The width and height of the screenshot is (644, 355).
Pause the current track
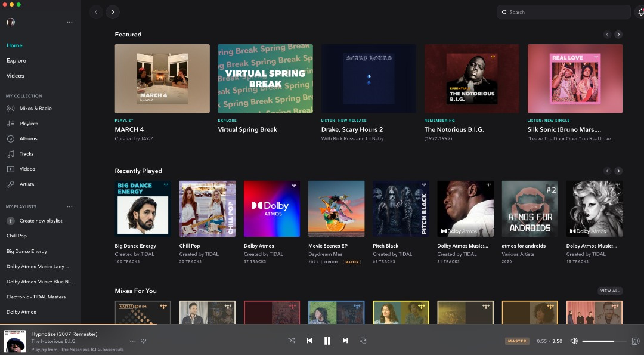(x=327, y=341)
